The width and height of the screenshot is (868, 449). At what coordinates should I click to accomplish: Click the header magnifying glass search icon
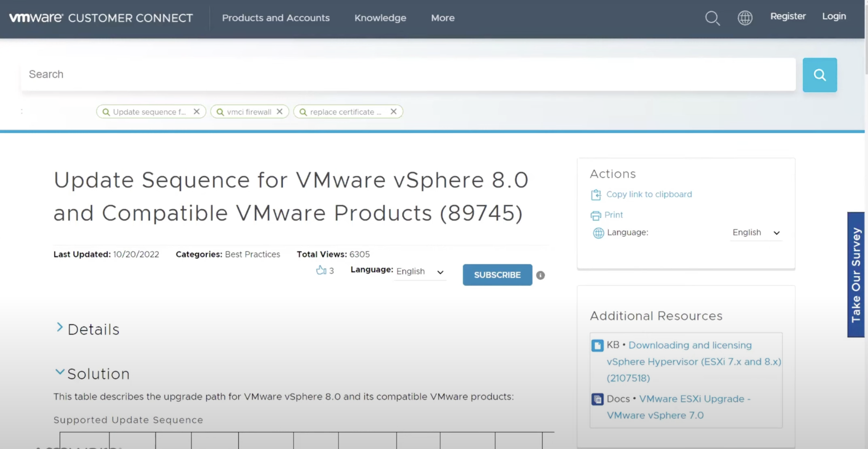[713, 18]
